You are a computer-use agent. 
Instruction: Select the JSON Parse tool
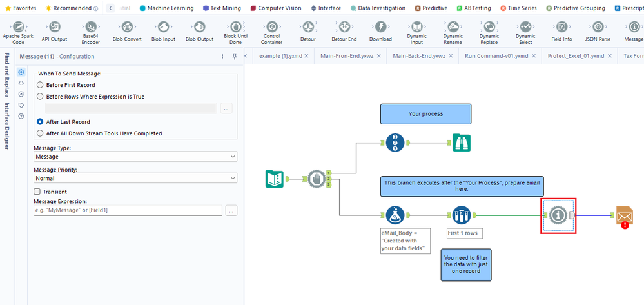(x=598, y=32)
